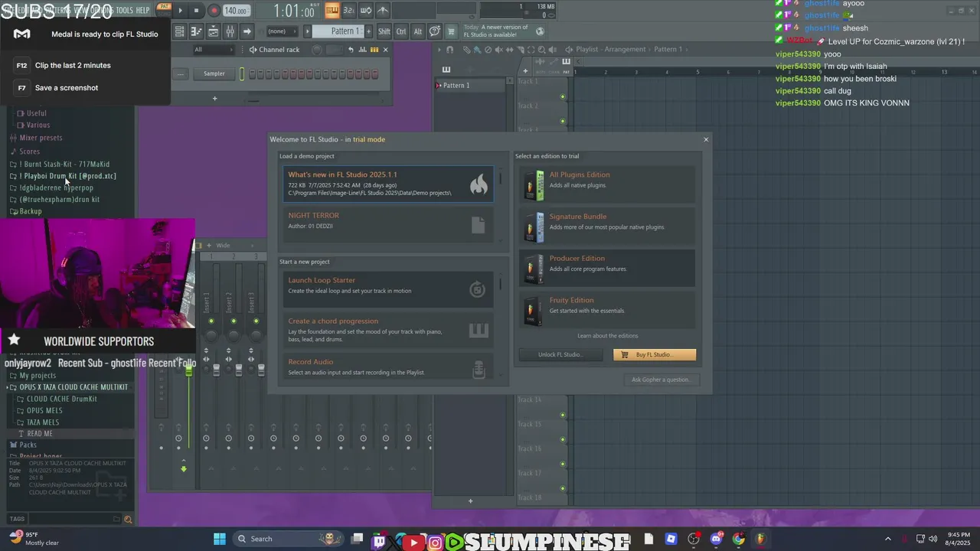980x551 pixels.
Task: Select the Sampler channel button
Action: click(x=214, y=74)
